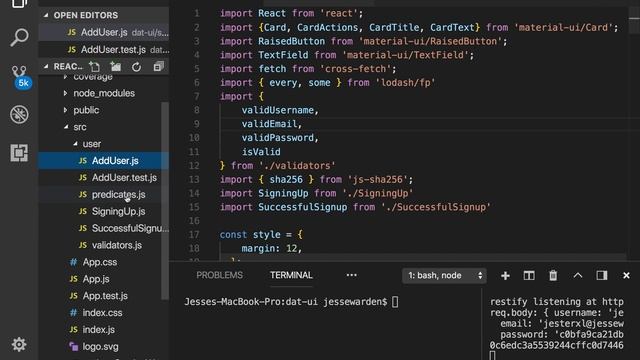
Task: Open index.js file
Action: [104, 330]
